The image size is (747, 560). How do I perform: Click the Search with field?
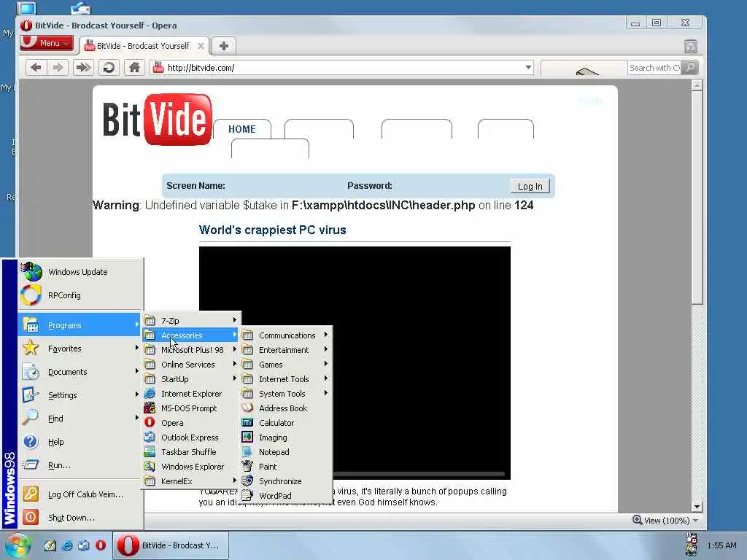654,68
